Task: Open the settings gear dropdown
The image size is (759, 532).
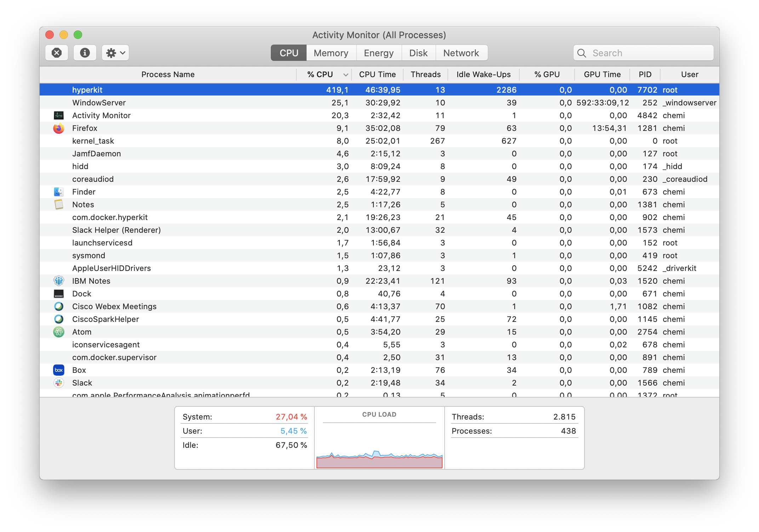Action: (x=115, y=52)
